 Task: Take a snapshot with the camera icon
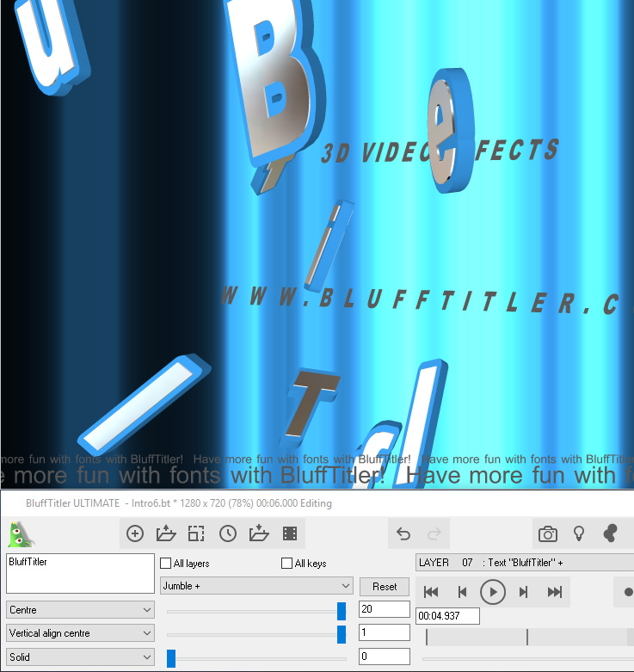click(548, 533)
